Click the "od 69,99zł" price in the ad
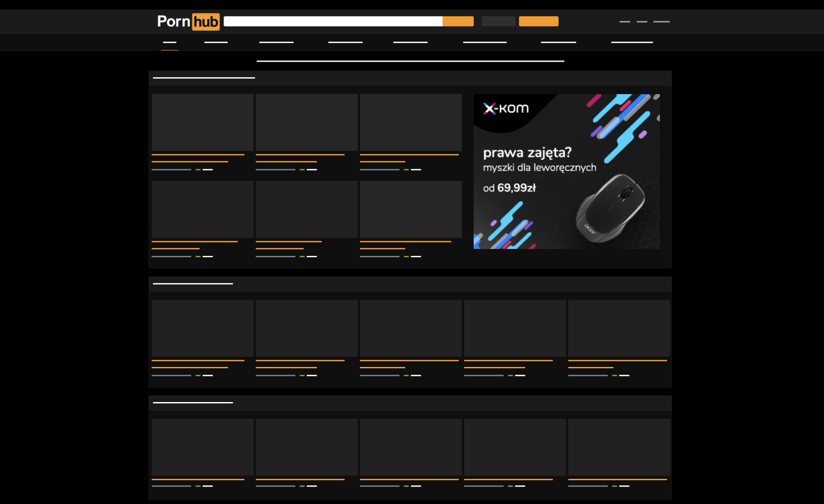This screenshot has width=824, height=504. tap(509, 188)
